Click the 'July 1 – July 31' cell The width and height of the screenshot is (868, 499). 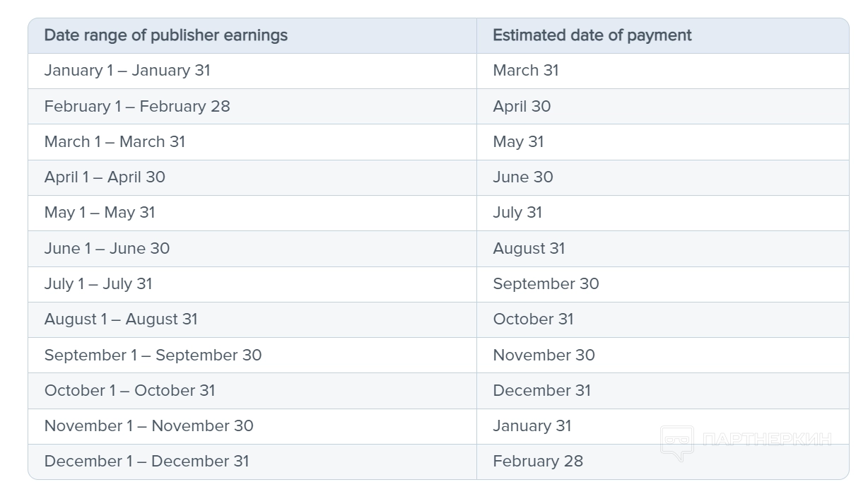pyautogui.click(x=98, y=283)
